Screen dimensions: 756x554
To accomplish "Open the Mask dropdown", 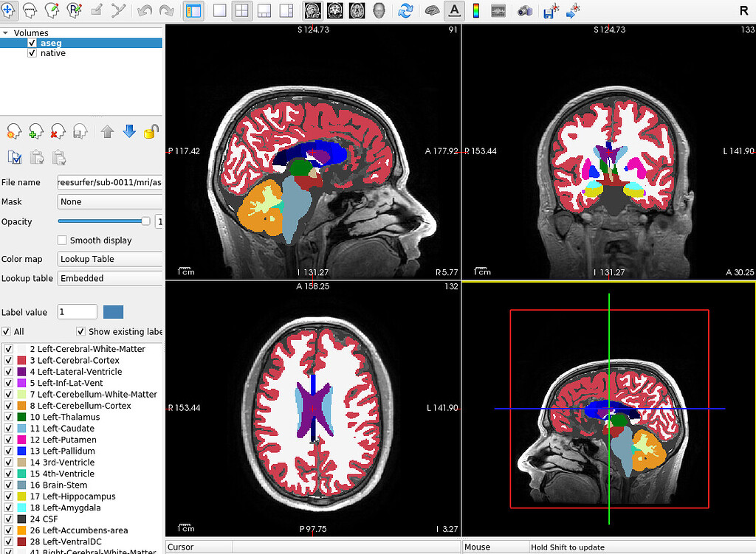I will tap(109, 201).
